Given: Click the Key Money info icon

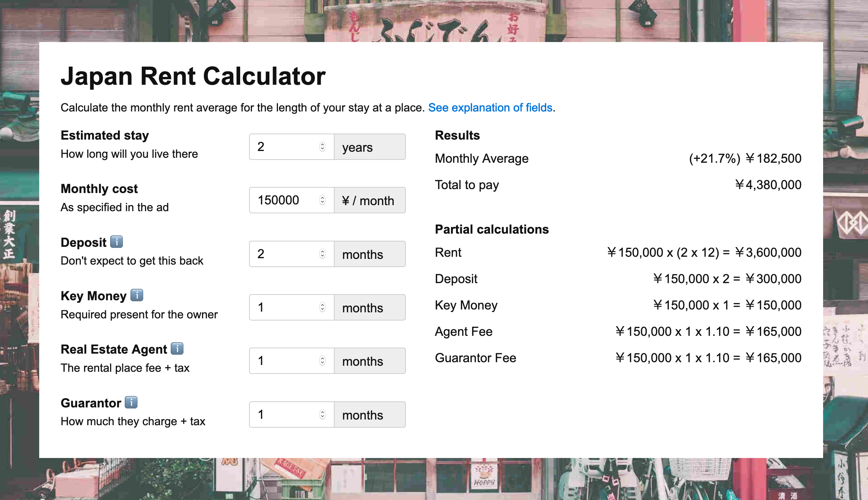Looking at the screenshot, I should point(136,295).
